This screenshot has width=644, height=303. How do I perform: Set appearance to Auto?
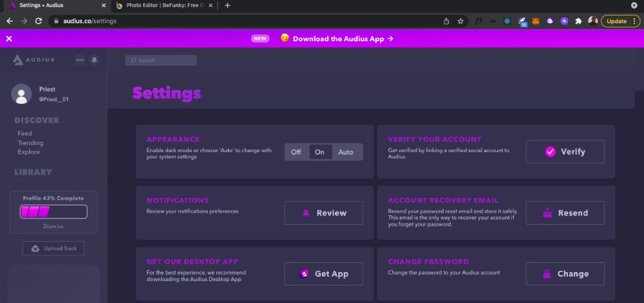coord(346,152)
